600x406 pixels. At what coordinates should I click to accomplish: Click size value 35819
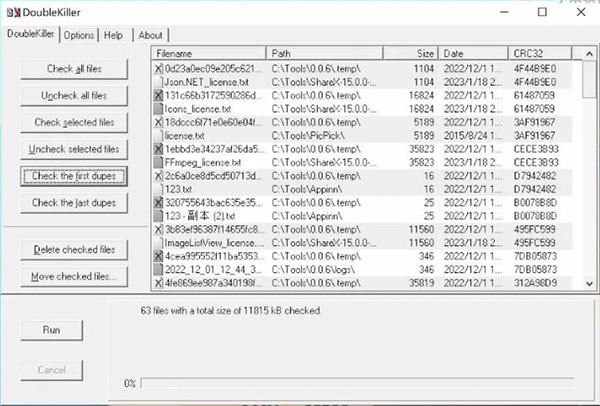tap(421, 283)
